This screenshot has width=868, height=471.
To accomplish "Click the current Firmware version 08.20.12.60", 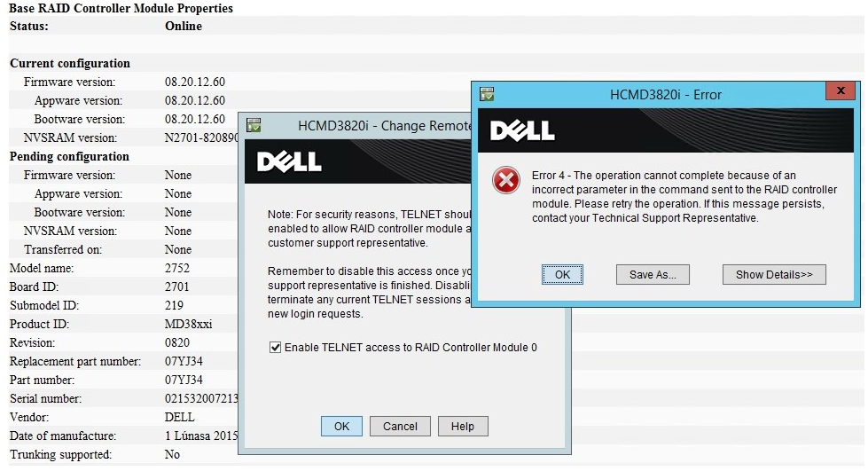I will pyautogui.click(x=195, y=82).
